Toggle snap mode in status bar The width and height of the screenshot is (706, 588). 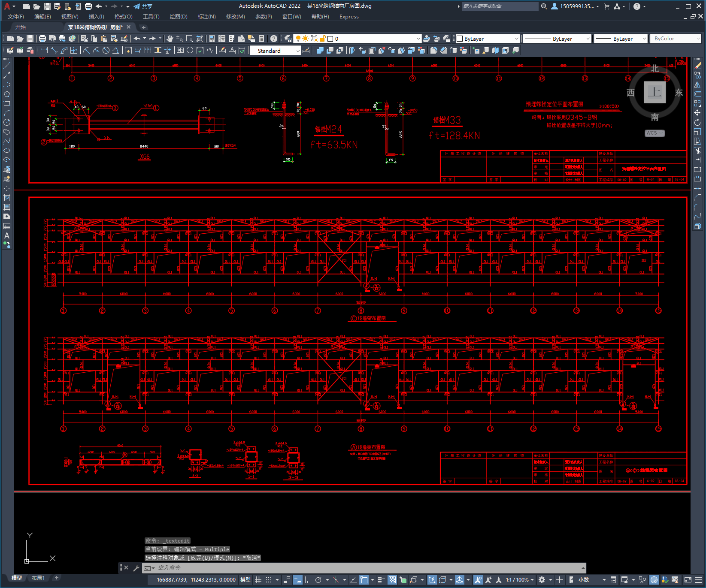[x=269, y=580]
